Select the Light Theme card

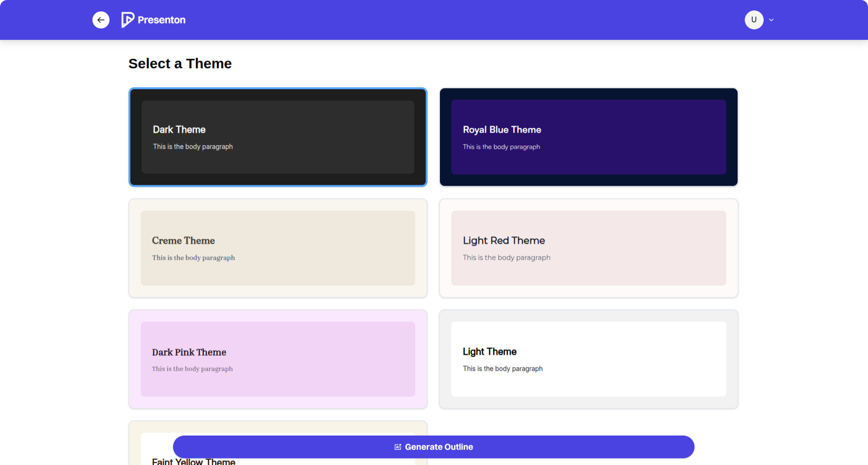click(x=589, y=359)
